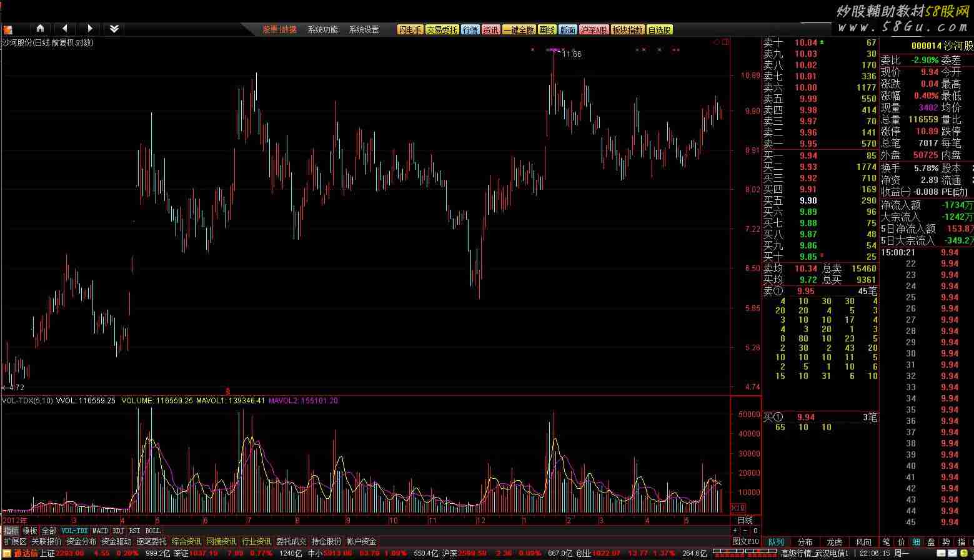Open the 版面 layout button
Viewport: 974px width, 560px height.
tap(567, 29)
